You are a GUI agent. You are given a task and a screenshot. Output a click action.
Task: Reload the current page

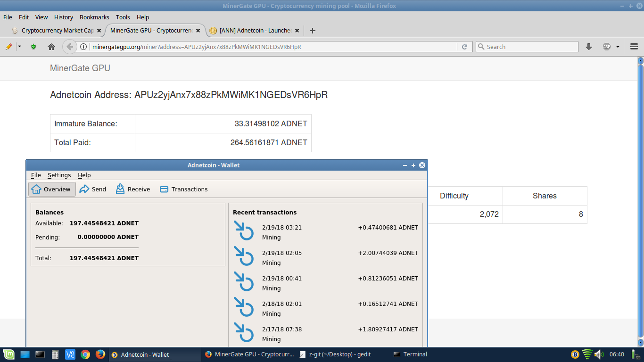tap(464, 47)
